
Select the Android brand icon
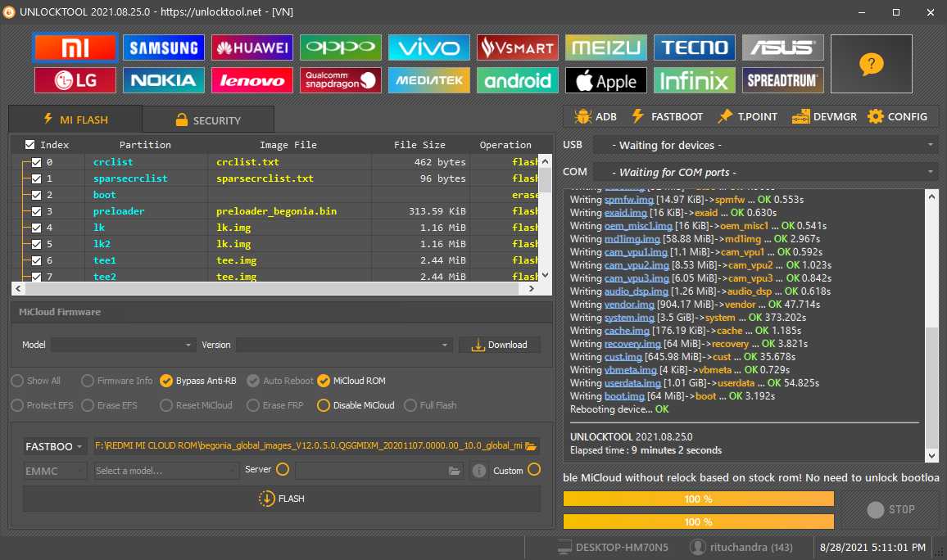[x=518, y=80]
